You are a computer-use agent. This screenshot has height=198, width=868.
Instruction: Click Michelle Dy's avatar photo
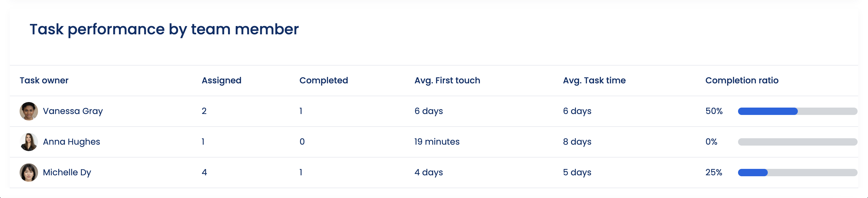click(29, 173)
